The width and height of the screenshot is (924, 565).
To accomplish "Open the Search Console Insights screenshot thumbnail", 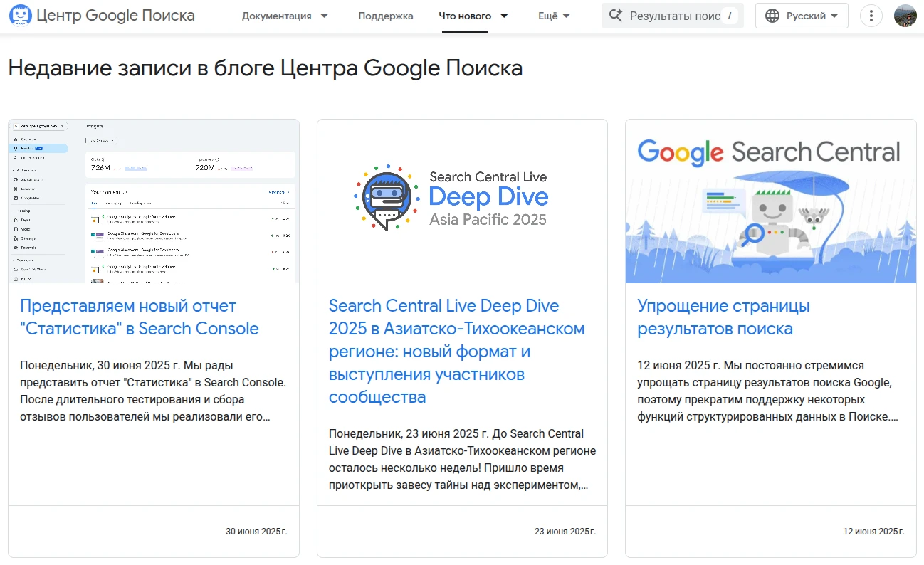I will coord(154,201).
